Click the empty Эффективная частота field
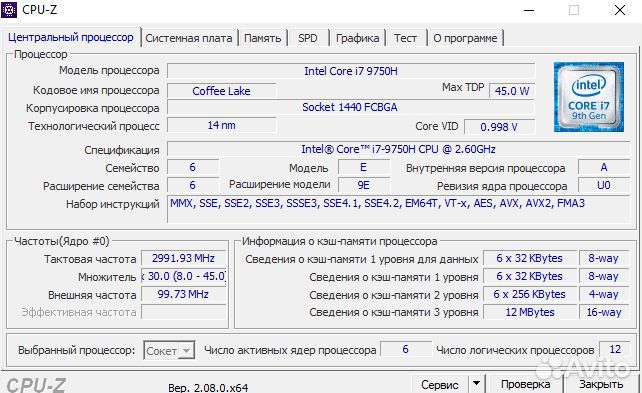 (x=183, y=312)
